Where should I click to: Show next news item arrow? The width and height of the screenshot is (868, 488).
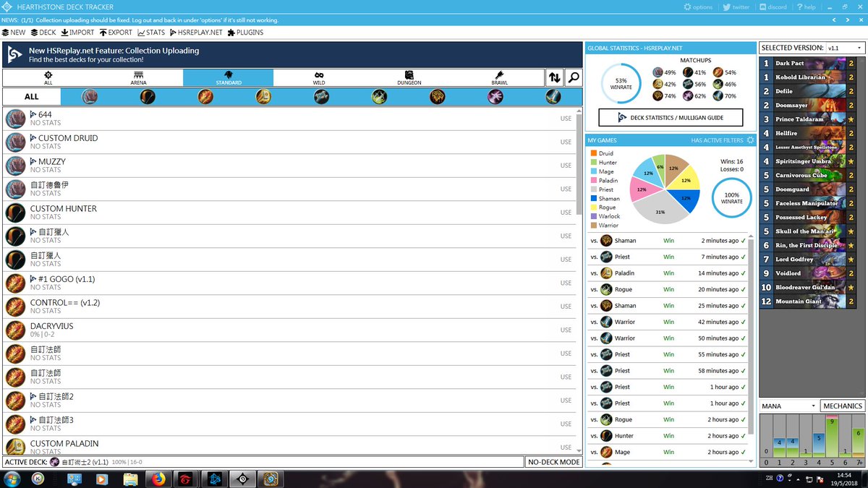(x=847, y=20)
